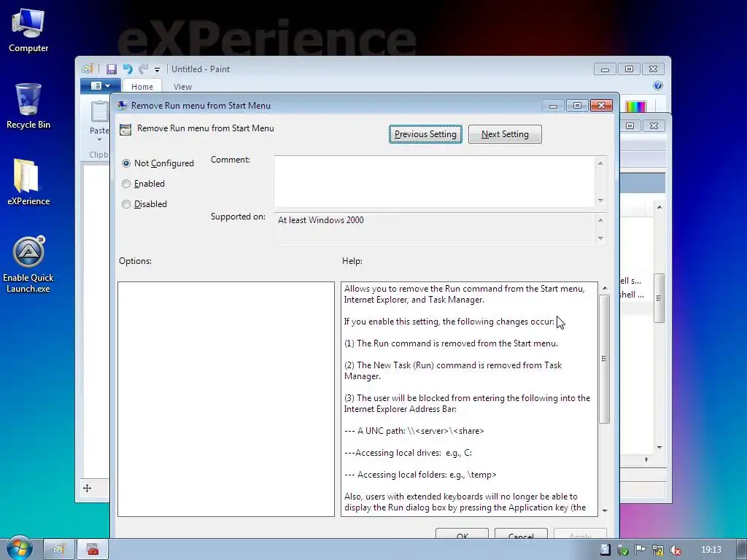This screenshot has width=747, height=560.
Task: Click Supported on scroll up arrow
Action: pos(600,220)
